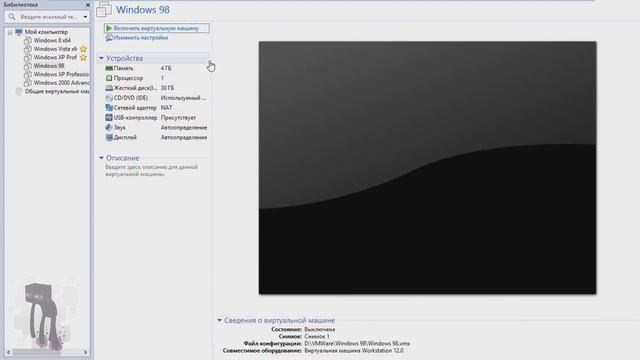The image size is (640, 360).
Task: Click the processor icon
Action: click(x=109, y=78)
